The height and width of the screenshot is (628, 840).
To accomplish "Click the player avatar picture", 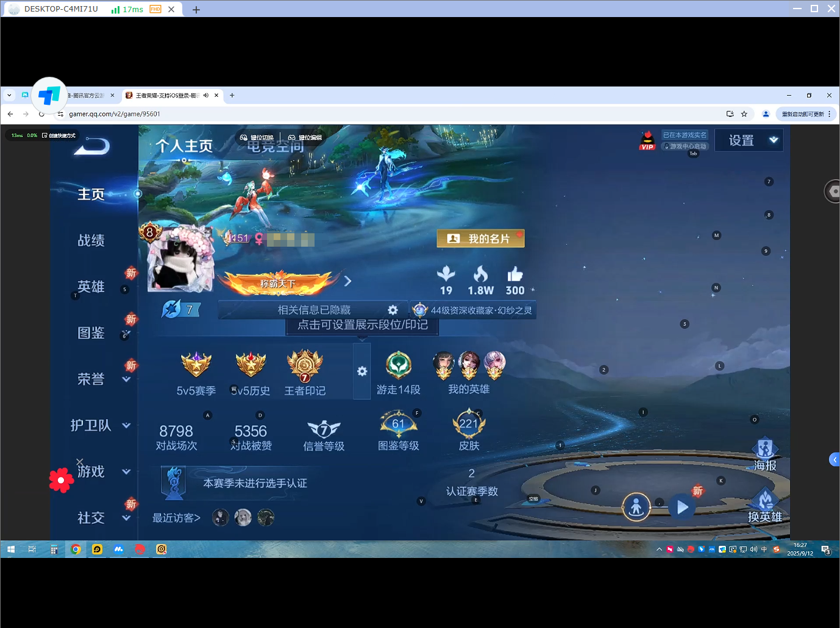I will pyautogui.click(x=181, y=259).
